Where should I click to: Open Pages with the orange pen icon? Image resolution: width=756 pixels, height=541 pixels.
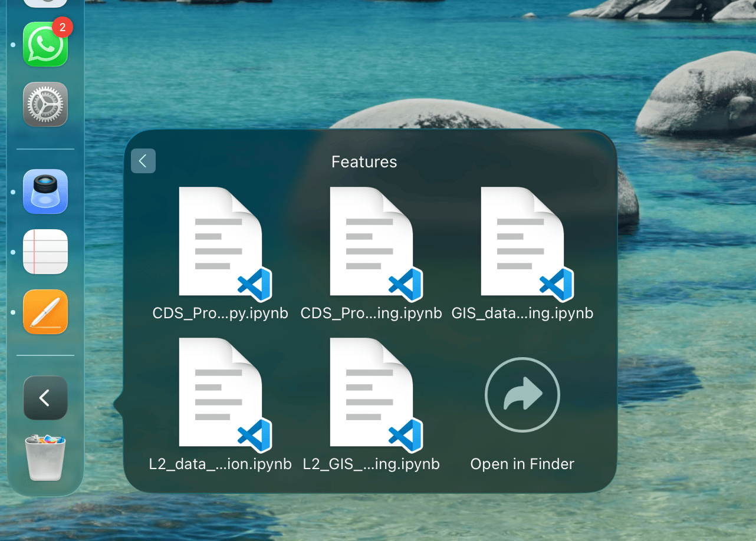click(x=45, y=312)
